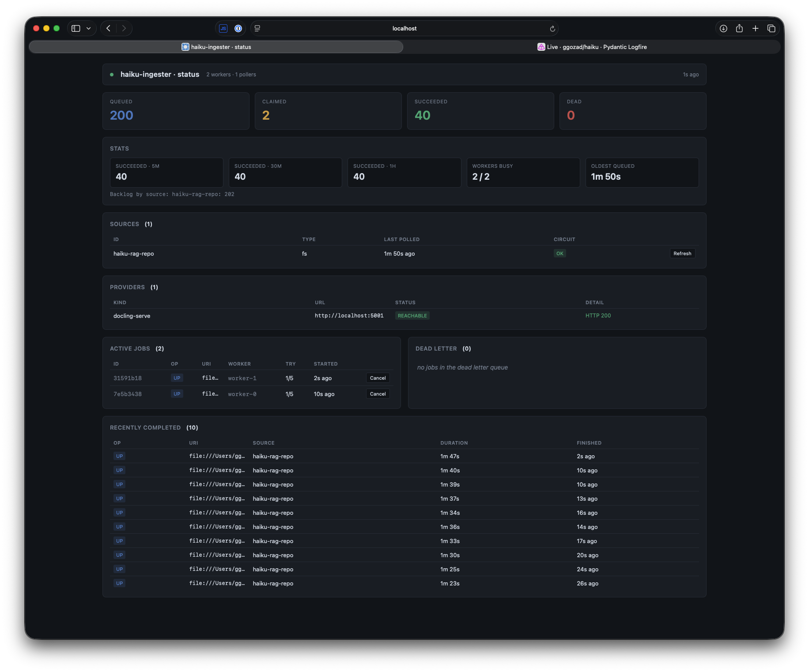Cancel job 7e5b3438
The height and width of the screenshot is (672, 809).
tap(378, 394)
